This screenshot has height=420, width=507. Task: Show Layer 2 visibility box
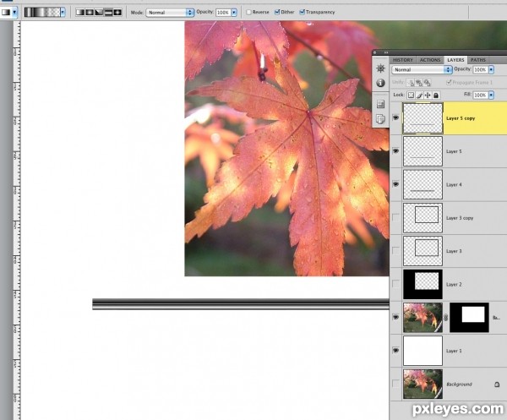tap(395, 284)
